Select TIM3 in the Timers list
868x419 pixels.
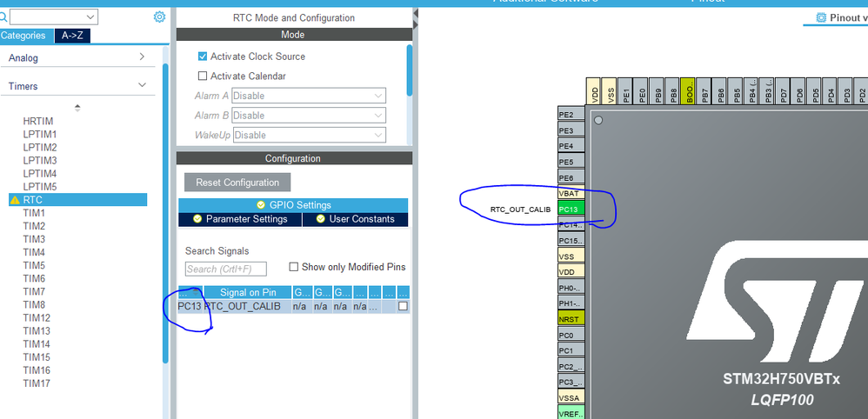[x=34, y=239]
